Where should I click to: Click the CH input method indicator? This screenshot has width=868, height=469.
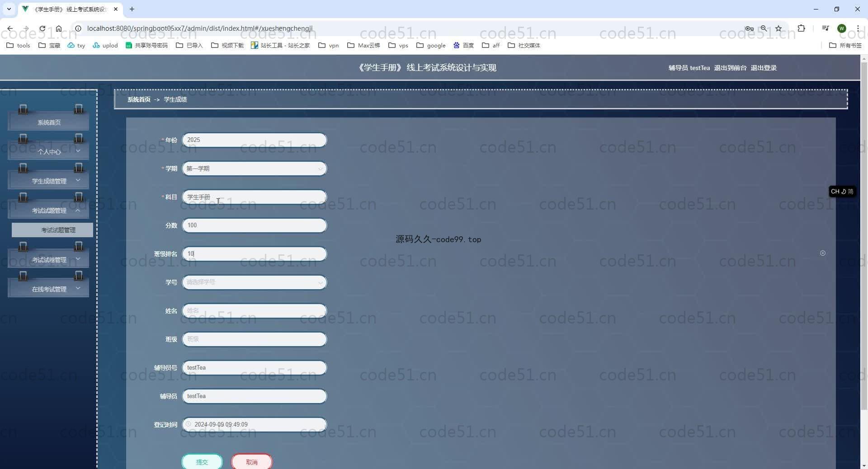pos(842,192)
